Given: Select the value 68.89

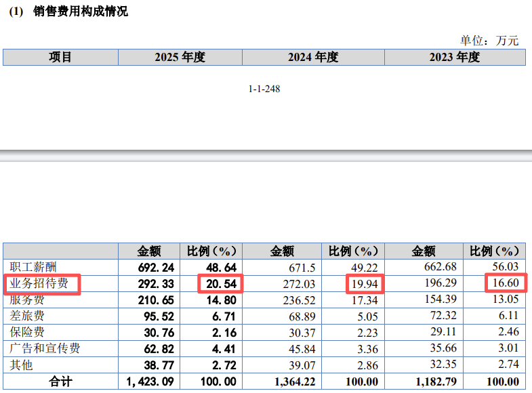Looking at the screenshot, I should 302,316.
